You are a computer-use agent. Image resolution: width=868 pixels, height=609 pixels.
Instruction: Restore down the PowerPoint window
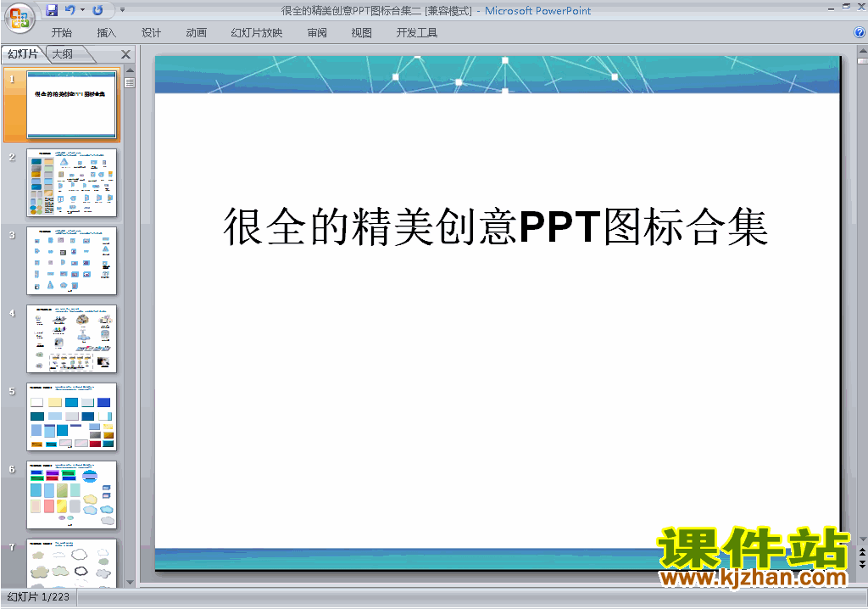click(x=846, y=7)
